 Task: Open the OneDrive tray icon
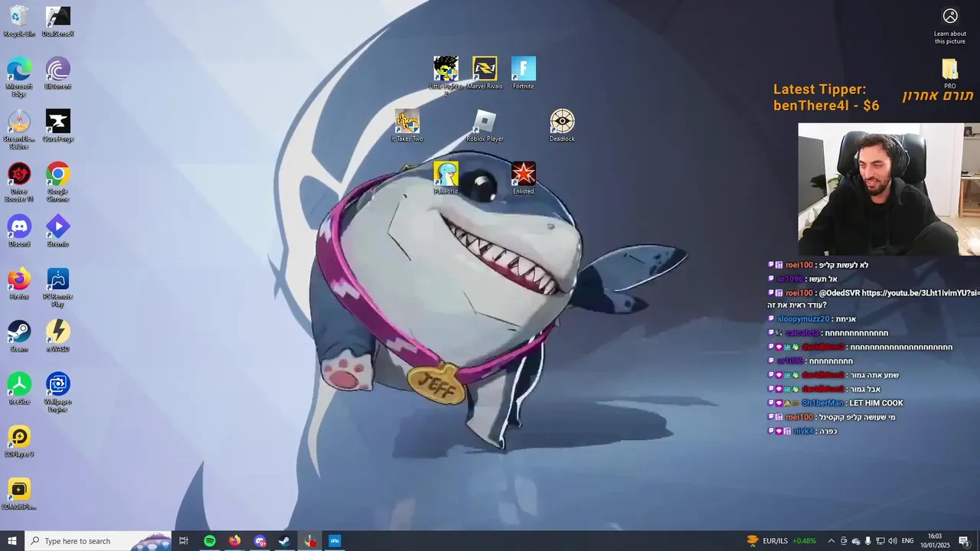[x=856, y=541]
